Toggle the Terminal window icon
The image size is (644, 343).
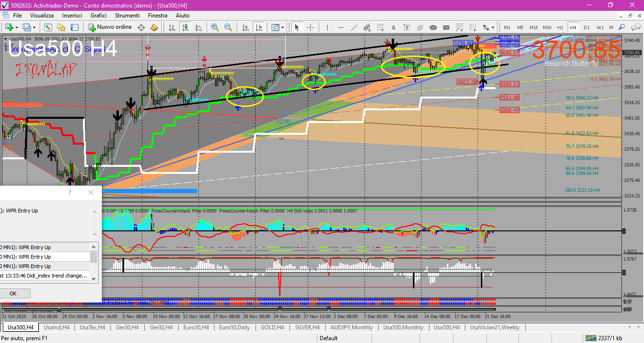[x=74, y=27]
